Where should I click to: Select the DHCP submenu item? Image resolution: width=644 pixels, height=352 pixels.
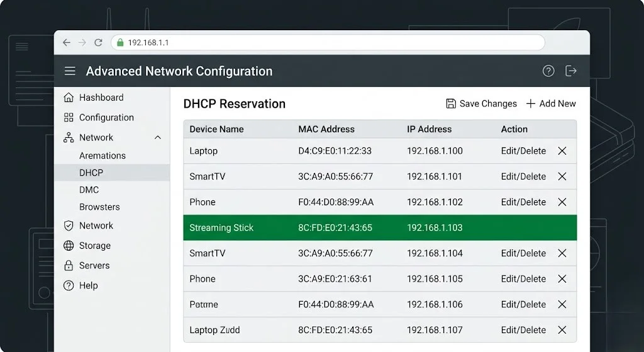pos(112,173)
